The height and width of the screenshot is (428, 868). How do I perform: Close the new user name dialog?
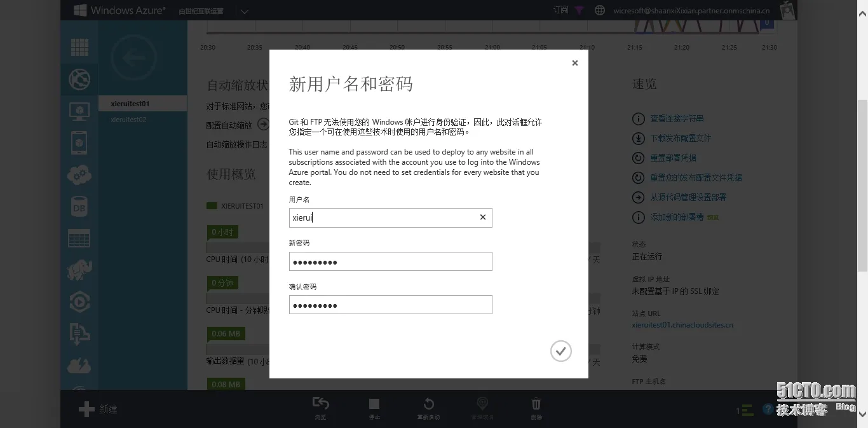pyautogui.click(x=574, y=63)
